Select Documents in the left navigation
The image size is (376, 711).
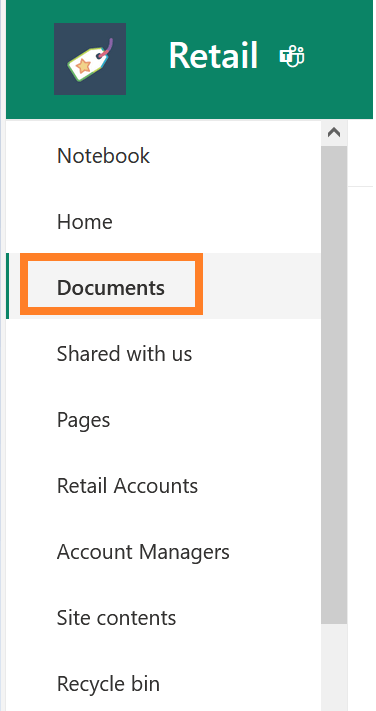pyautogui.click(x=111, y=287)
